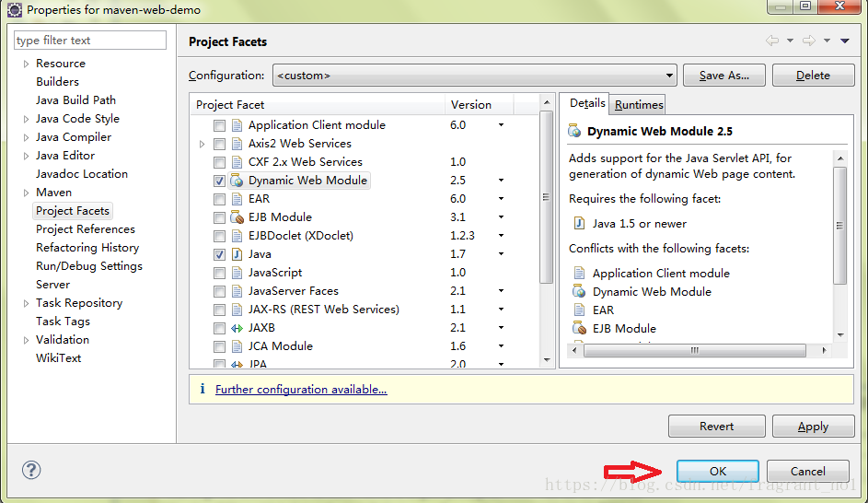Check the Axis2 Web Services checkbox
This screenshot has height=503, width=868.
(219, 144)
